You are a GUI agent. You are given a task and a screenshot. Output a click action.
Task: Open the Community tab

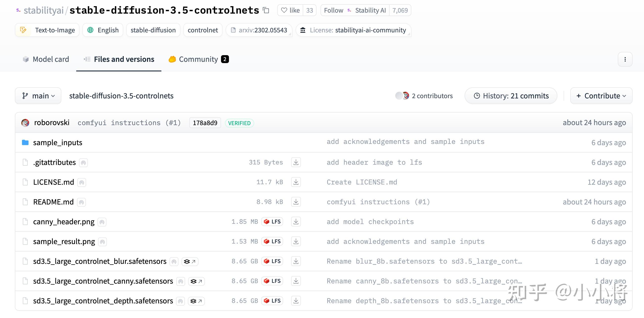[x=198, y=59]
